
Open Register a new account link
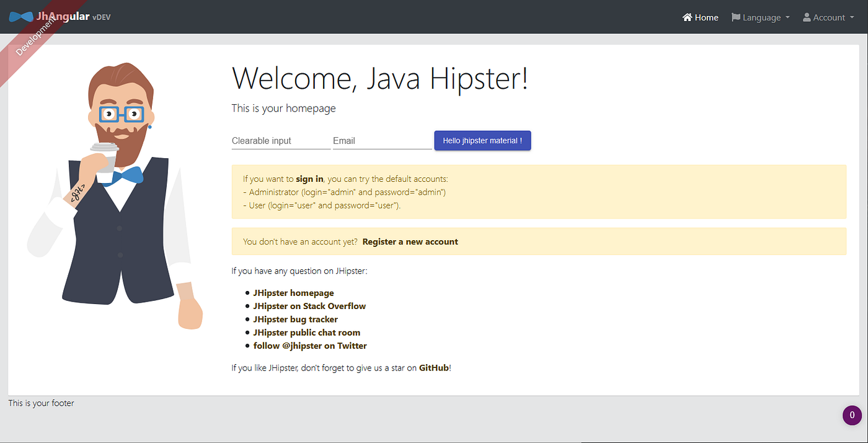coord(410,241)
